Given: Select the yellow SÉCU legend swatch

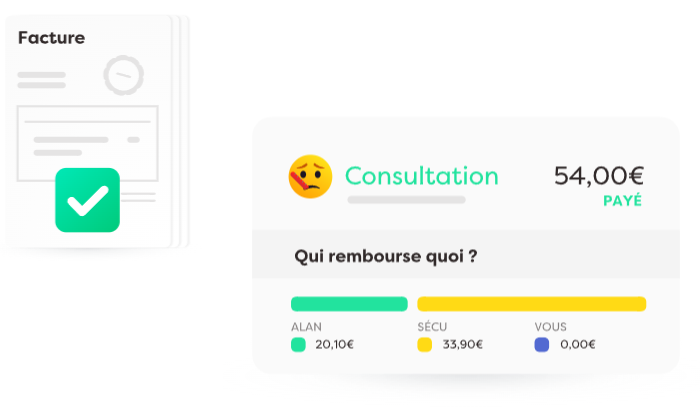Looking at the screenshot, I should pos(425,345).
